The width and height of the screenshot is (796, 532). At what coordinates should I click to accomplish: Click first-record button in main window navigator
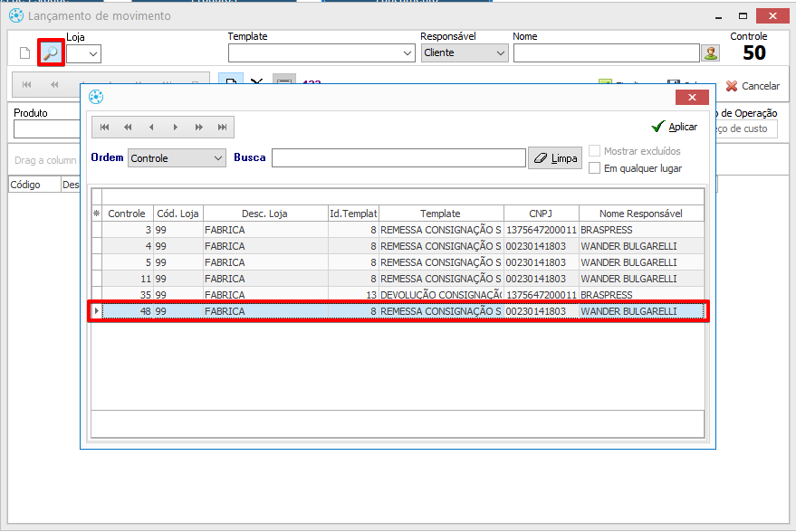click(x=27, y=85)
